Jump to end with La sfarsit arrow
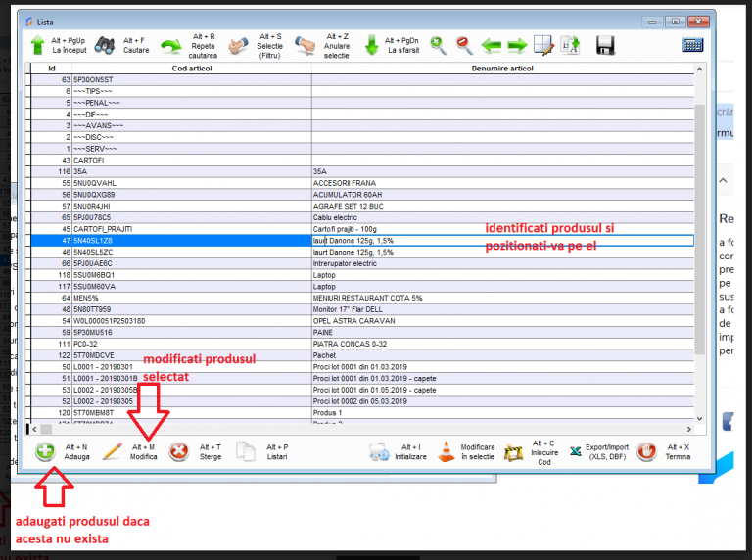This screenshot has height=560, width=752. [372, 45]
